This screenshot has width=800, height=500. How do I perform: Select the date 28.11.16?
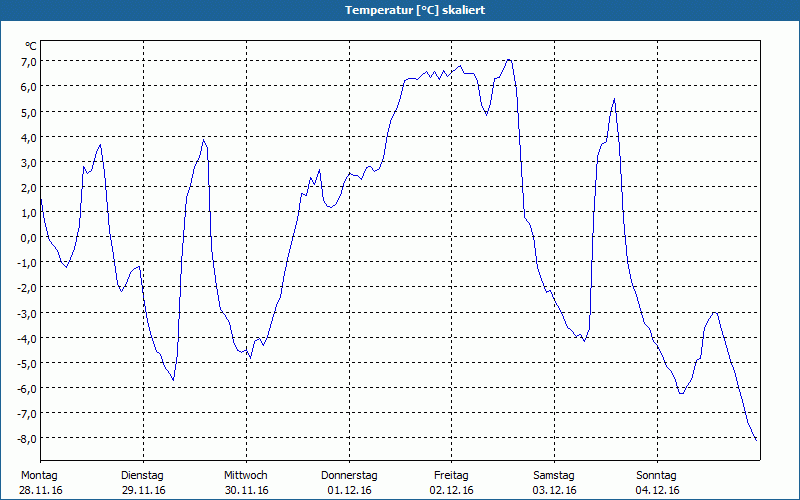pos(41,490)
